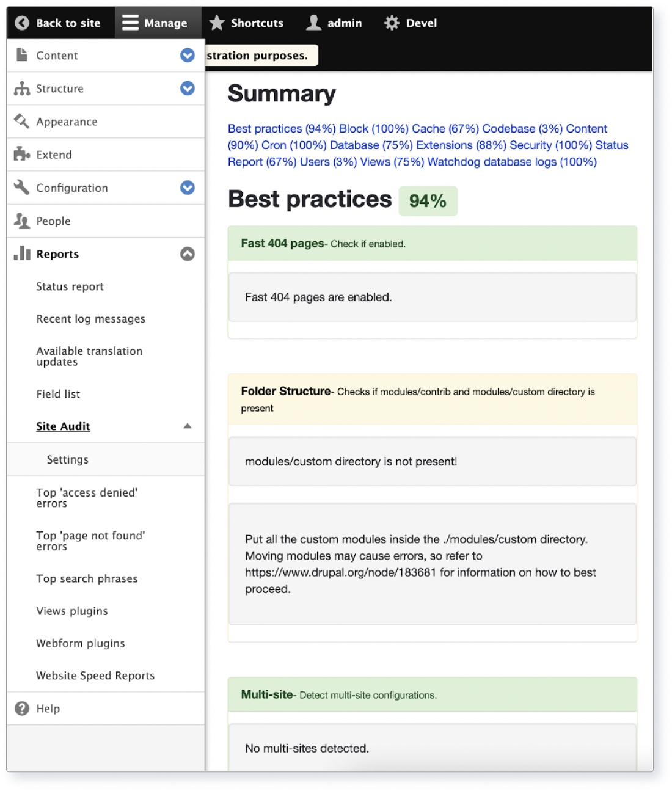Collapse the Reports section chevron
This screenshot has height=791, width=672.
coord(186,252)
